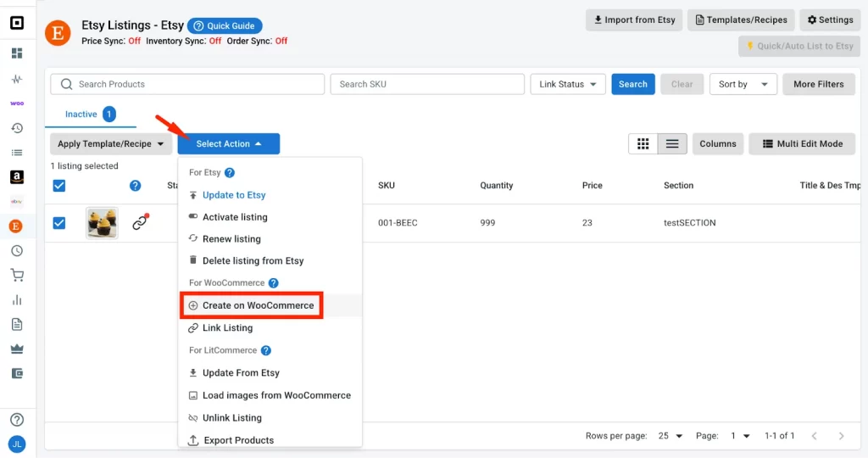
Task: Click help icon next to For Etsy
Action: 230,173
